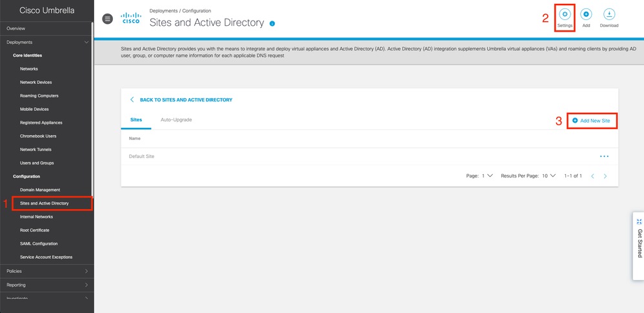Expand the Reporting menu section
The width and height of the screenshot is (644, 313).
click(x=86, y=285)
